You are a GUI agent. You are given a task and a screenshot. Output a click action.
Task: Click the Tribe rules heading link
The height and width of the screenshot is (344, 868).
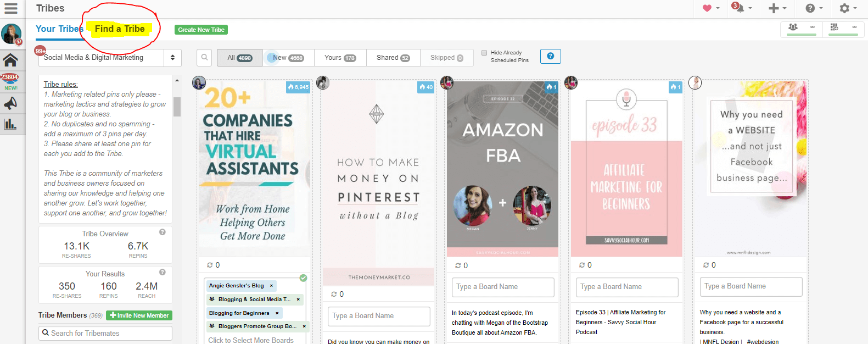(x=60, y=84)
